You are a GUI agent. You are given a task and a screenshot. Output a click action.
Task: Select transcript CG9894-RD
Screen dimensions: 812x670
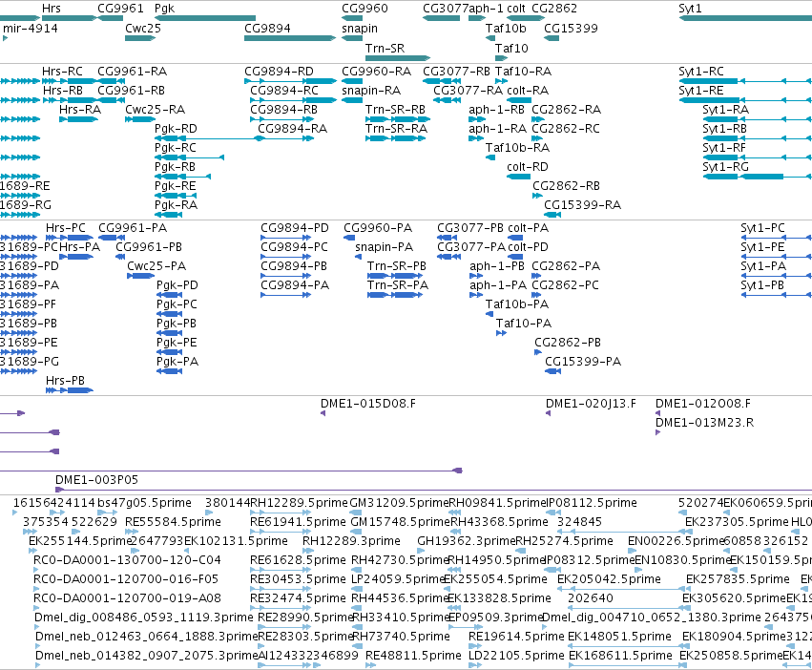point(290,81)
